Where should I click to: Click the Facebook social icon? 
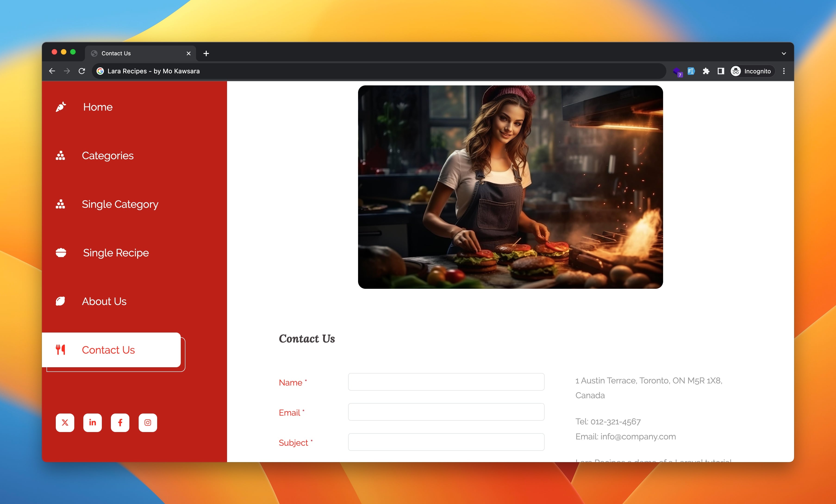click(x=120, y=422)
